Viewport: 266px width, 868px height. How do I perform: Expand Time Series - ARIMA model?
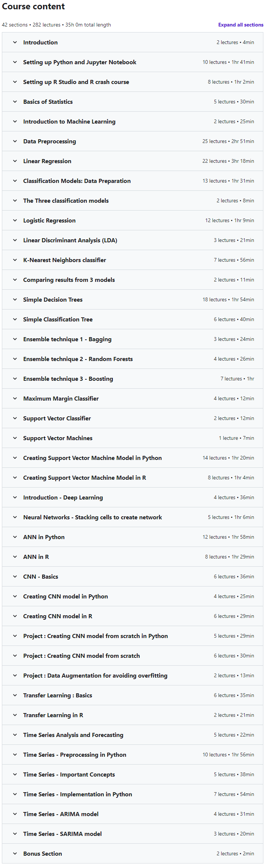click(x=133, y=814)
